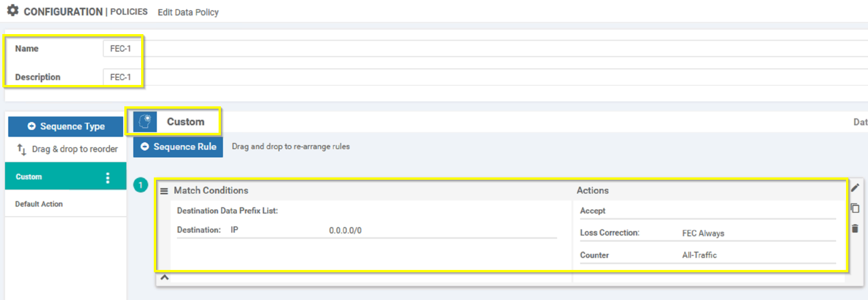This screenshot has width=868, height=300.
Task: Add a new Sequence Rule
Action: (x=178, y=147)
